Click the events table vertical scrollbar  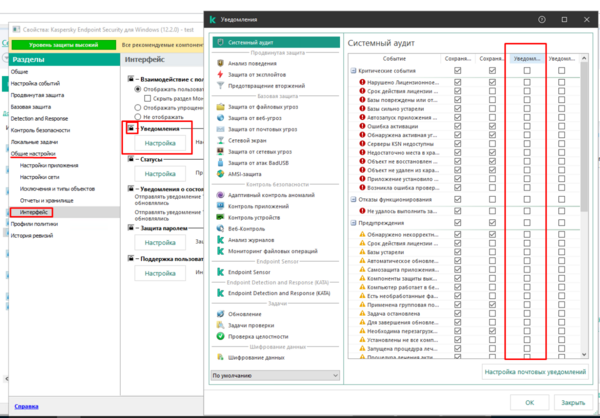click(584, 200)
